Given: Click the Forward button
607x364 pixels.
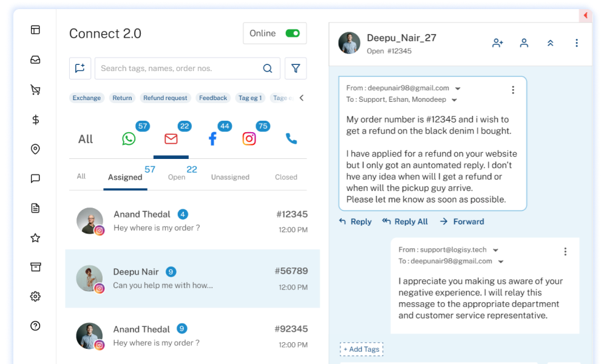Looking at the screenshot, I should [x=462, y=221].
